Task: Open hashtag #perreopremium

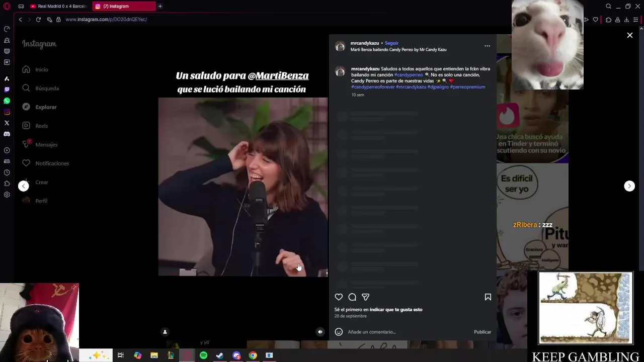Action: pos(467,87)
